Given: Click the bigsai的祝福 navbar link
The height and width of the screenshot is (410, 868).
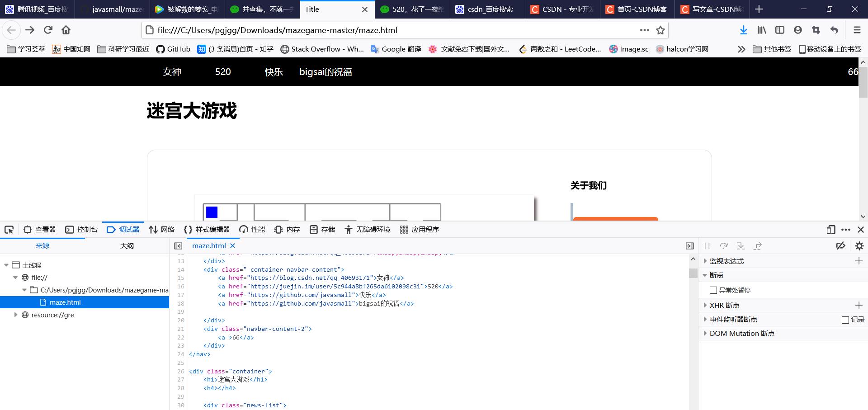Looking at the screenshot, I should (325, 72).
